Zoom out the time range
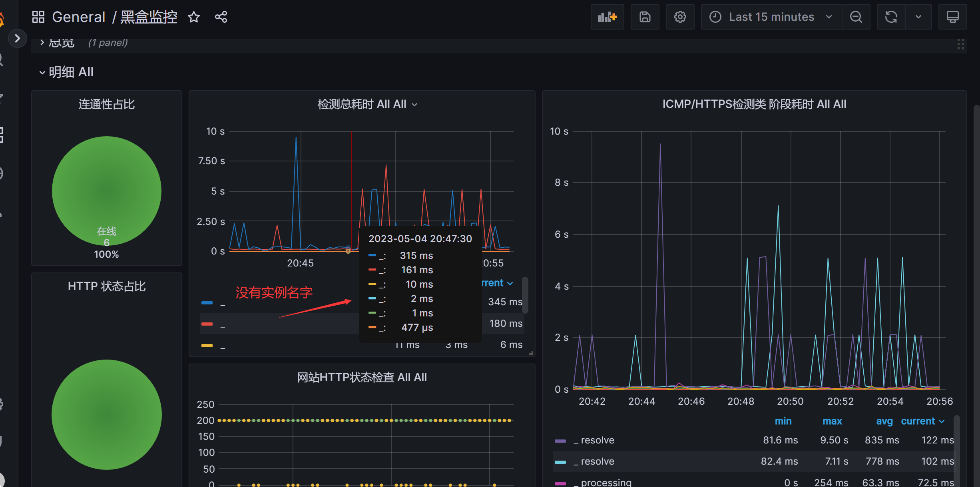Image resolution: width=980 pixels, height=487 pixels. click(856, 17)
